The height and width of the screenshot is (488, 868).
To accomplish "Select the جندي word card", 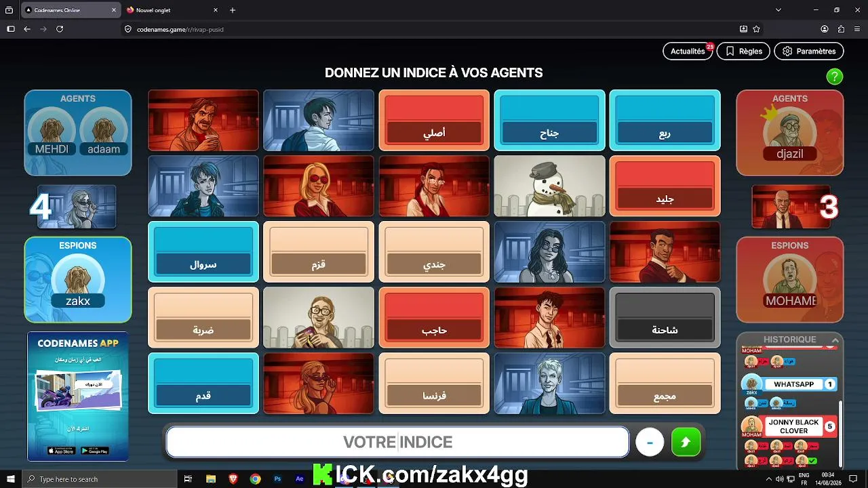I will click(434, 251).
